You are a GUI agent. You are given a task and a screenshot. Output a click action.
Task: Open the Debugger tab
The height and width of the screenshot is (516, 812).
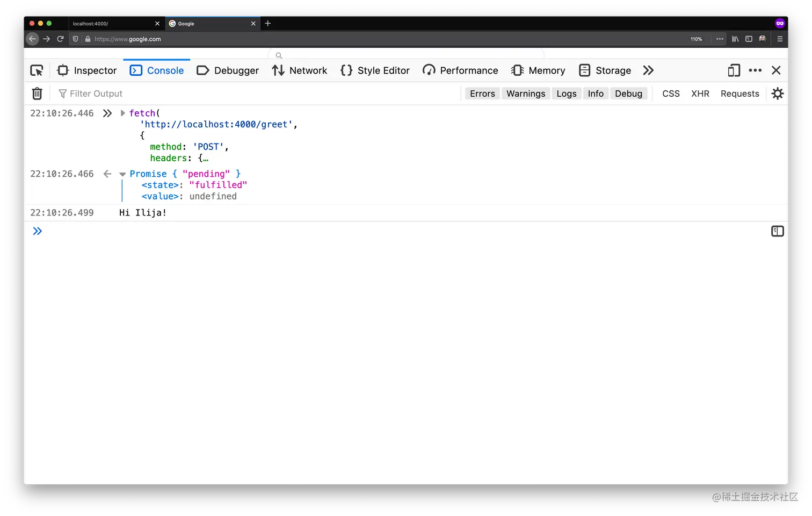coord(228,70)
